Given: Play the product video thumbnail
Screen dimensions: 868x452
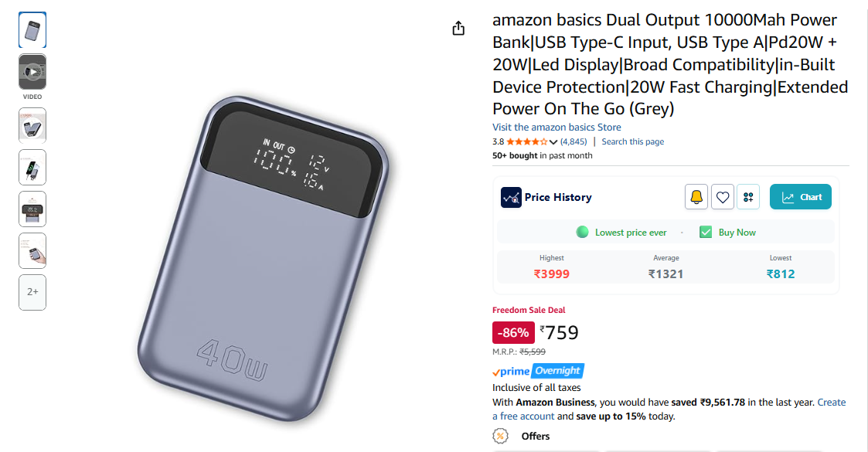Looking at the screenshot, I should pos(32,72).
